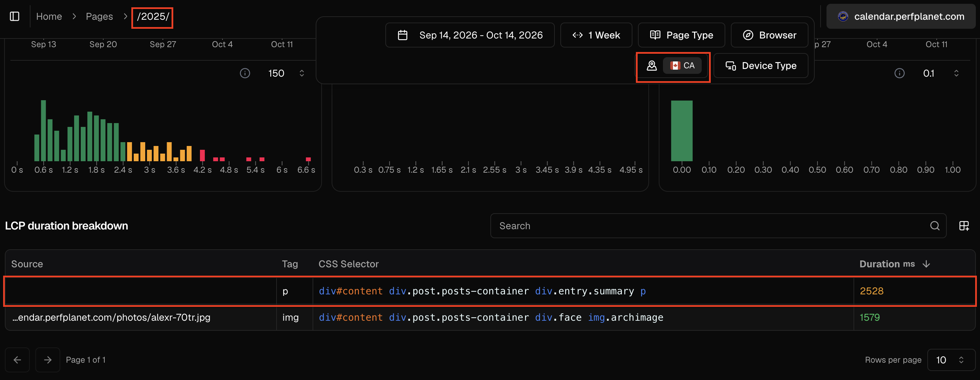This screenshot has width=980, height=380.
Task: Go to the next page arrow
Action: pyautogui.click(x=47, y=360)
